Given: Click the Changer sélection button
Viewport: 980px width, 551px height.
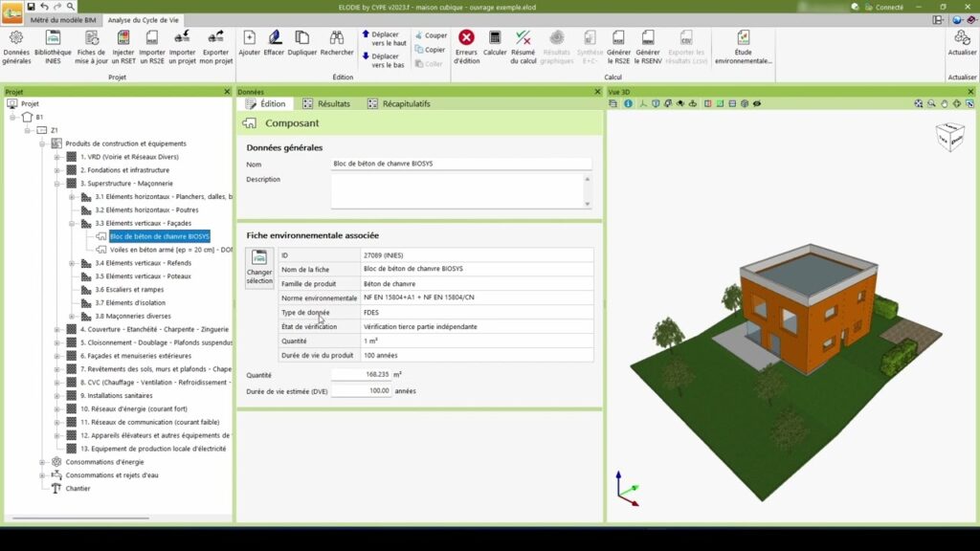Looking at the screenshot, I should tap(258, 267).
